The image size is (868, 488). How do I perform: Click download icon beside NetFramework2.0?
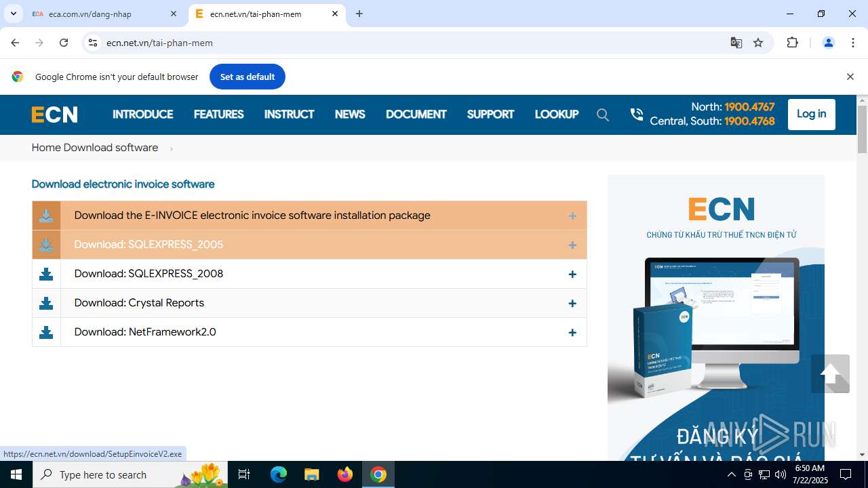(46, 332)
